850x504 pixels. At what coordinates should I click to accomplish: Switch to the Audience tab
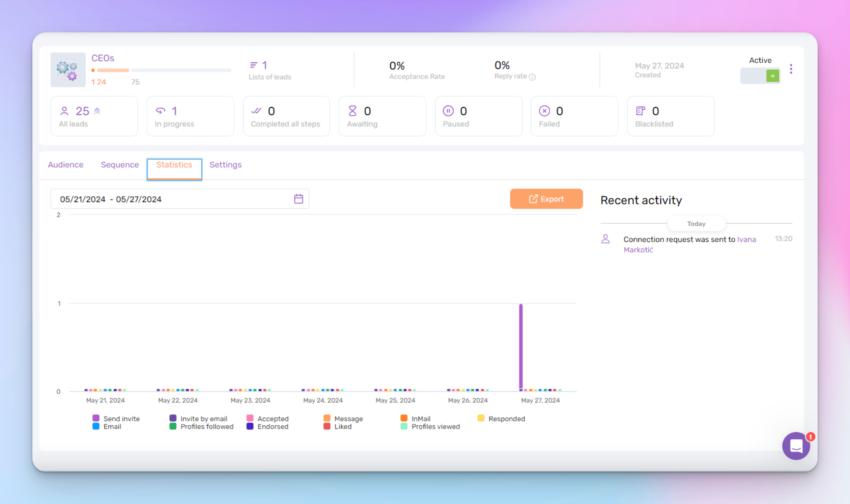pyautogui.click(x=65, y=165)
